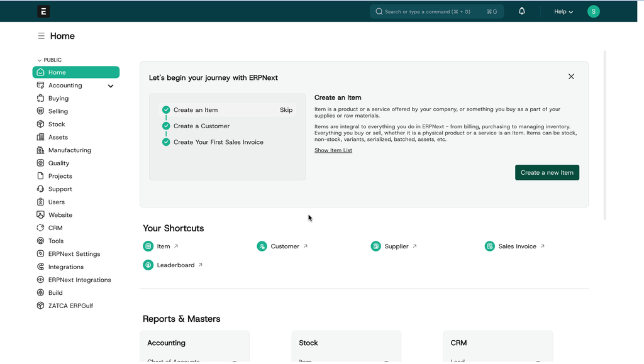The height and width of the screenshot is (364, 644).
Task: Click Create a new Item button
Action: (x=547, y=172)
